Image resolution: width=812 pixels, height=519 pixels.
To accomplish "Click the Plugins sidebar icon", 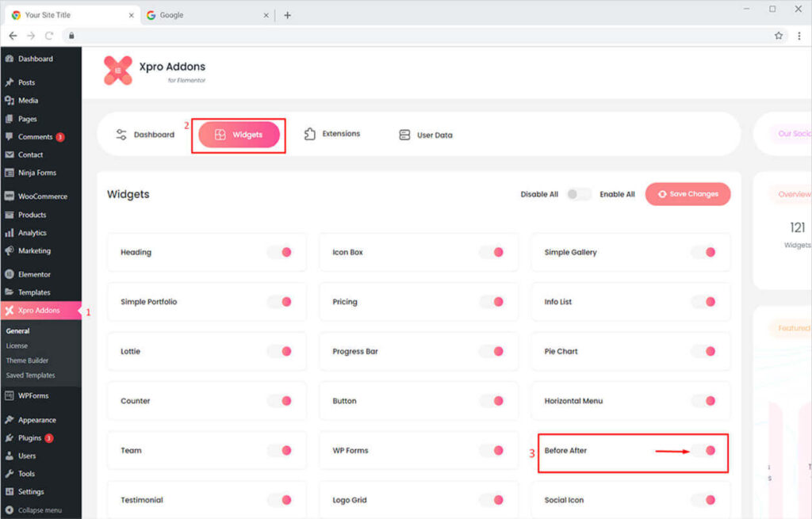I will tap(10, 438).
